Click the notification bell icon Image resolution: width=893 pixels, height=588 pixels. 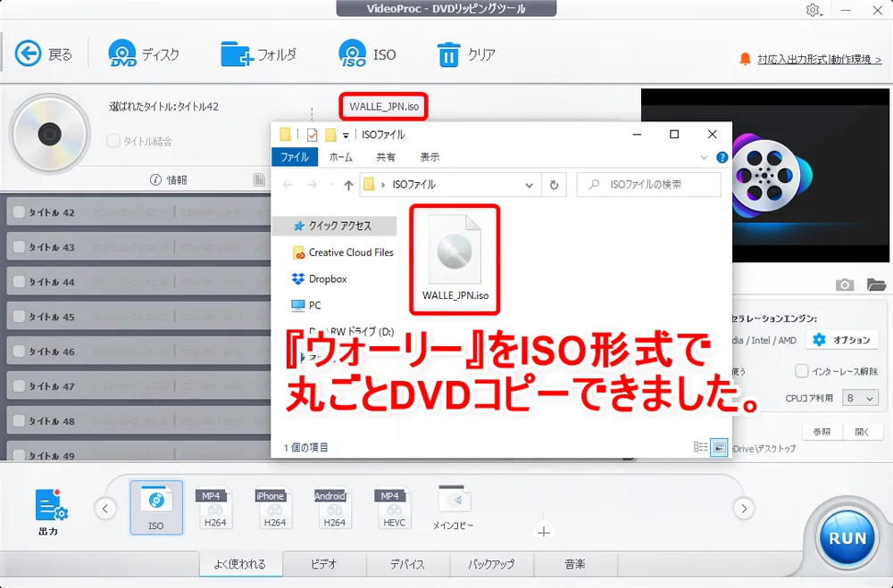tap(745, 59)
